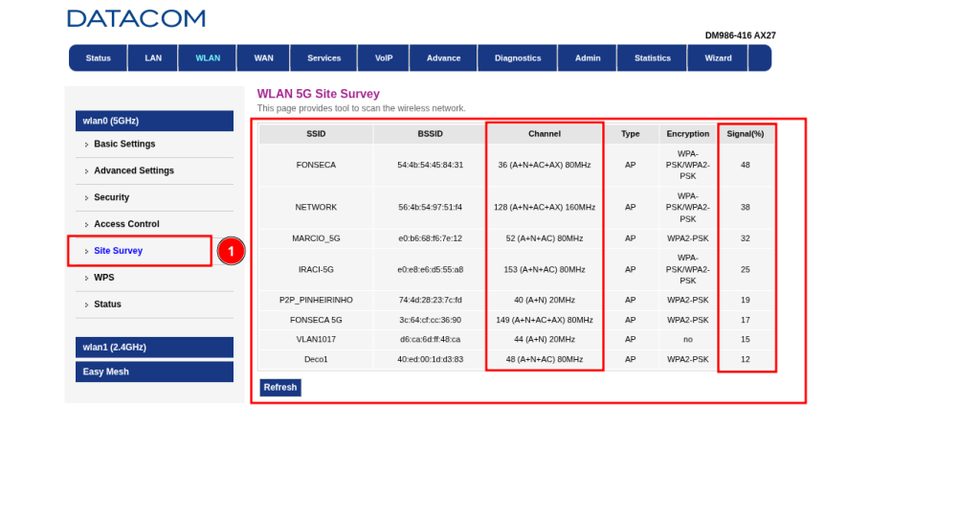Click the Signal(%) column header

(x=745, y=134)
